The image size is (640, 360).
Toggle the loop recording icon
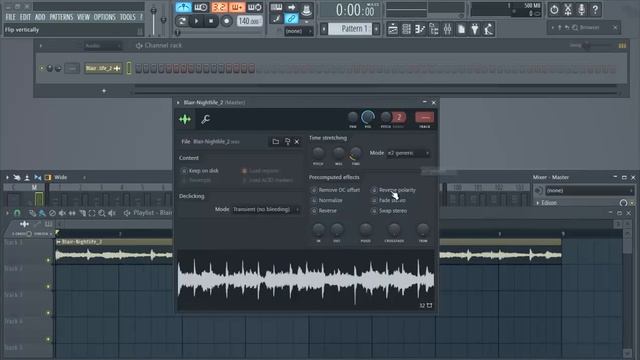point(255,7)
